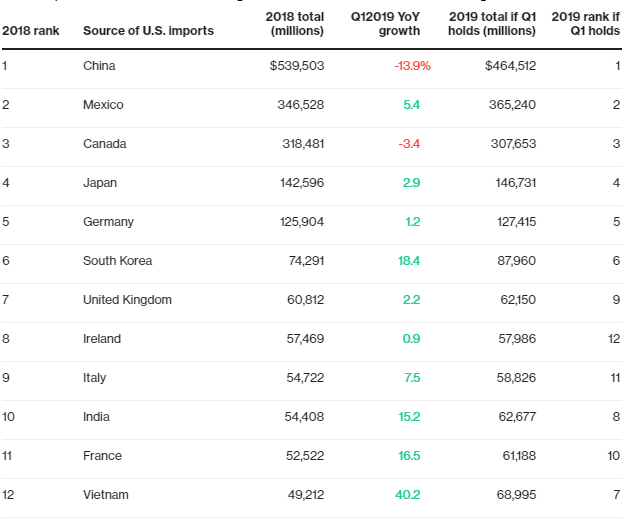
Task: Select the "2018 total (millions)" column header
Action: tap(297, 24)
